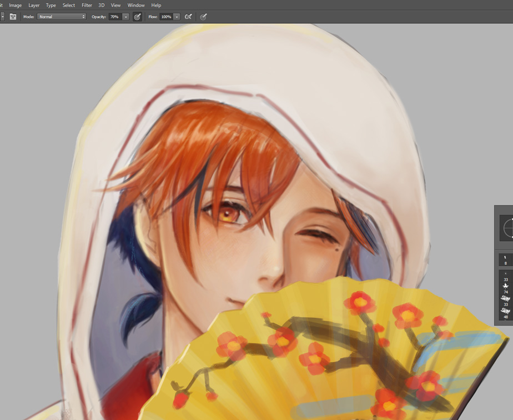Open the Window menu
This screenshot has height=420, width=513.
coord(136,5)
